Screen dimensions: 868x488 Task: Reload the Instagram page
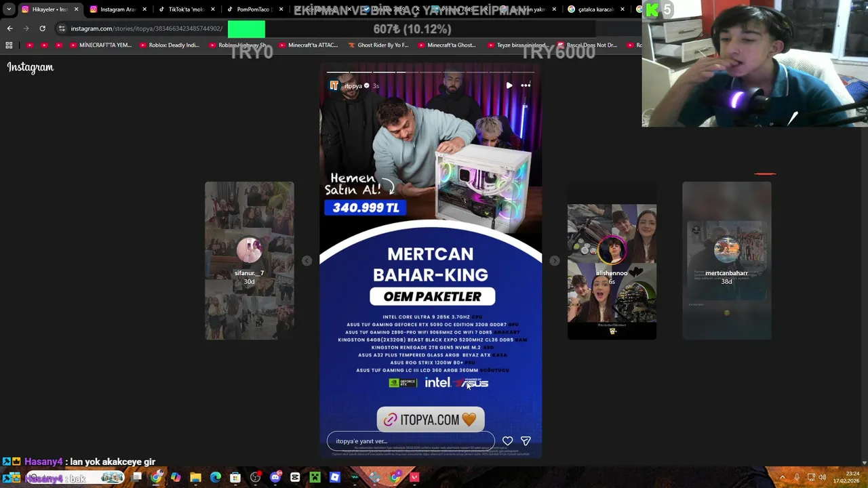(x=42, y=28)
